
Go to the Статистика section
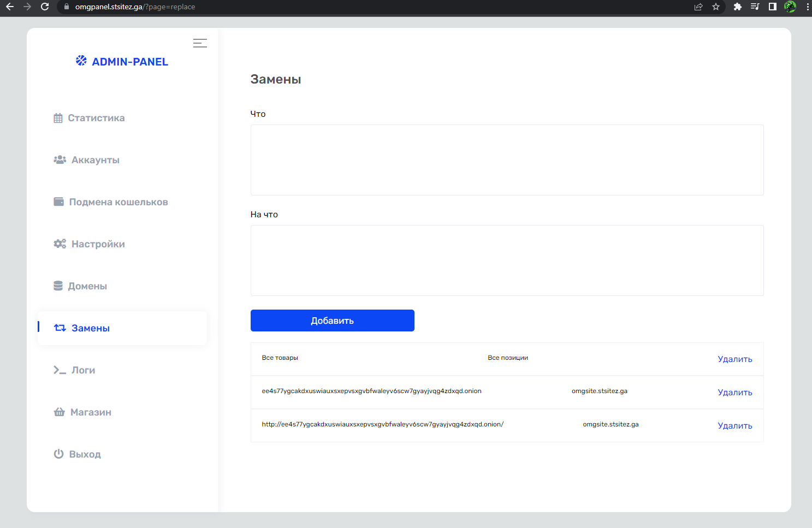click(x=96, y=118)
